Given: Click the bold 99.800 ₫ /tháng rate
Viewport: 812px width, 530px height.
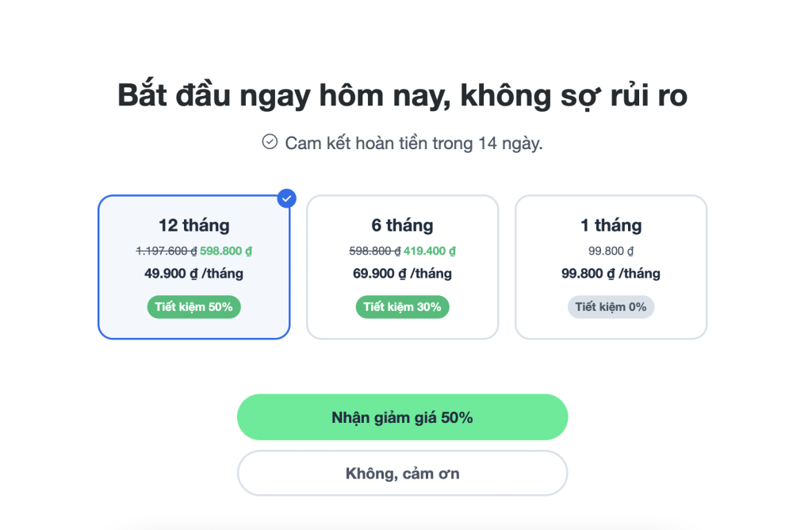Looking at the screenshot, I should pyautogui.click(x=611, y=274).
